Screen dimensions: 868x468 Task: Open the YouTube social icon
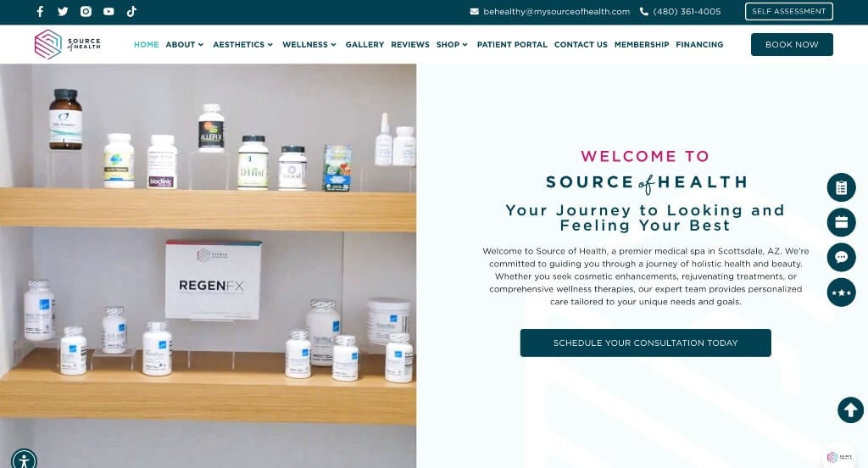point(108,12)
